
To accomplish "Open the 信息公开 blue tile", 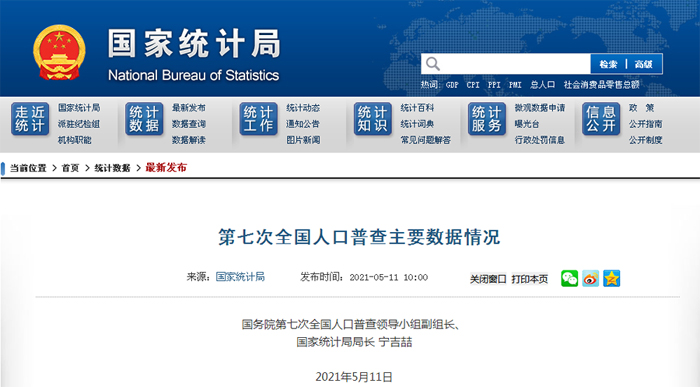I will coord(601,119).
